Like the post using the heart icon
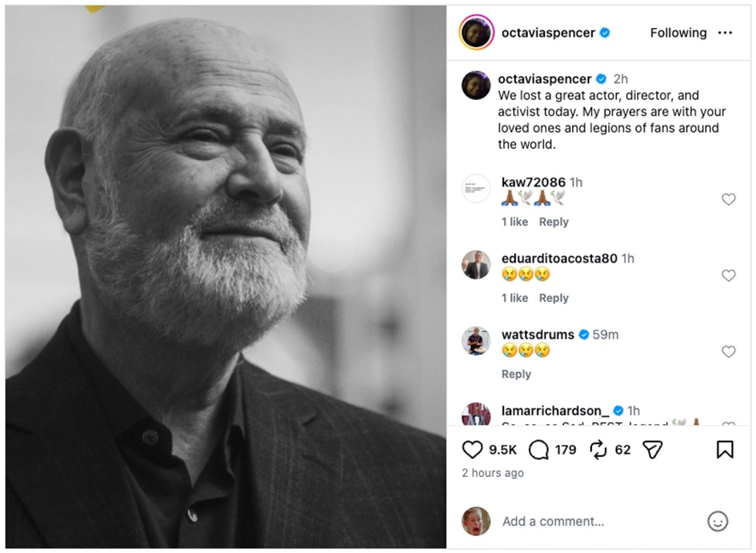The width and height of the screenshot is (756, 553). pyautogui.click(x=473, y=449)
